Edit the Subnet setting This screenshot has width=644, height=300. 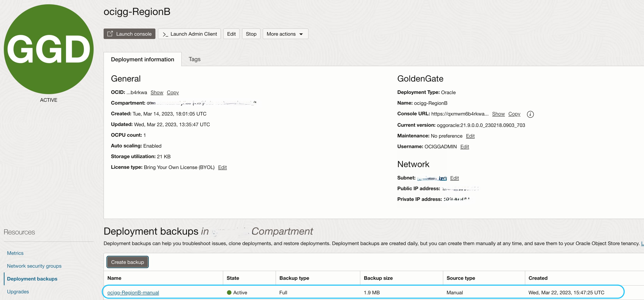pyautogui.click(x=454, y=178)
